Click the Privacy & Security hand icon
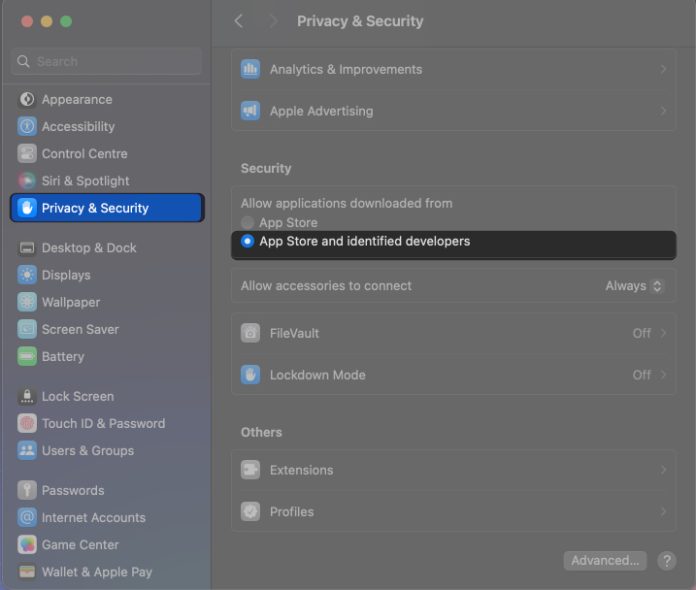The width and height of the screenshot is (696, 590). (27, 208)
